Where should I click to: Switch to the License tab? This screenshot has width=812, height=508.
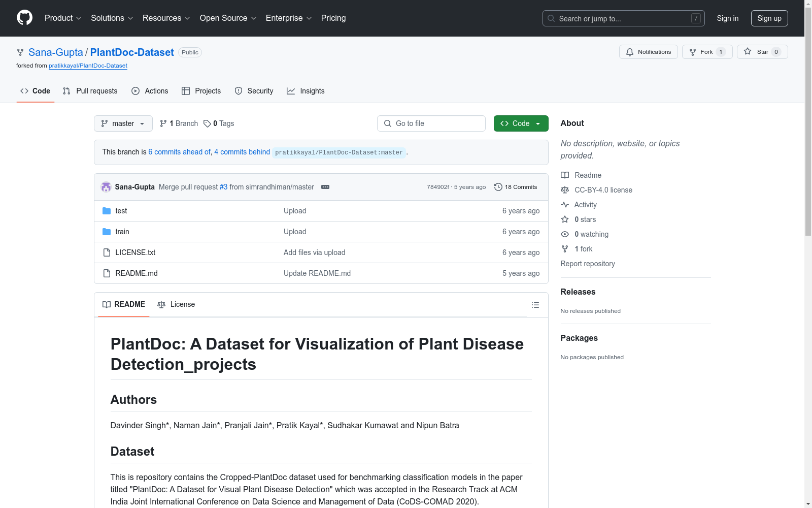[176, 304]
